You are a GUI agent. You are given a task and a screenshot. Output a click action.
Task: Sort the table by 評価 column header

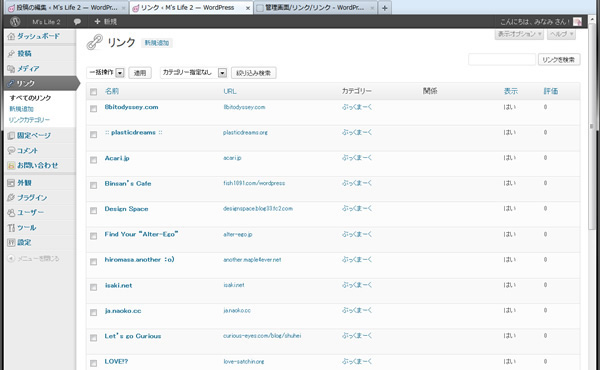point(551,91)
